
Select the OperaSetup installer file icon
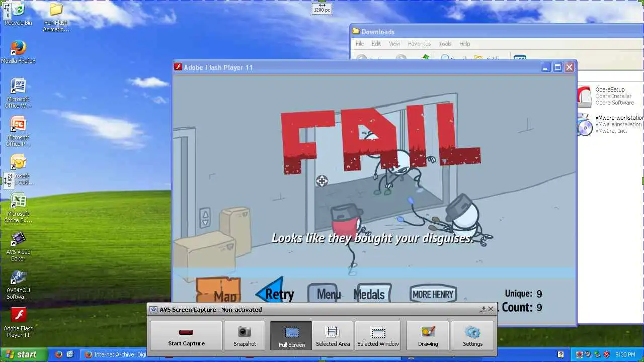[585, 96]
